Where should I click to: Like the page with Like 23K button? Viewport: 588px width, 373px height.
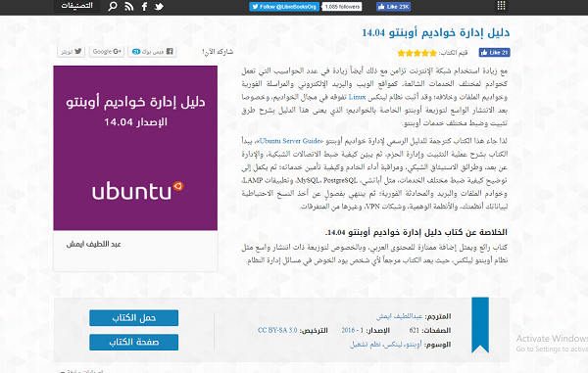(x=393, y=7)
